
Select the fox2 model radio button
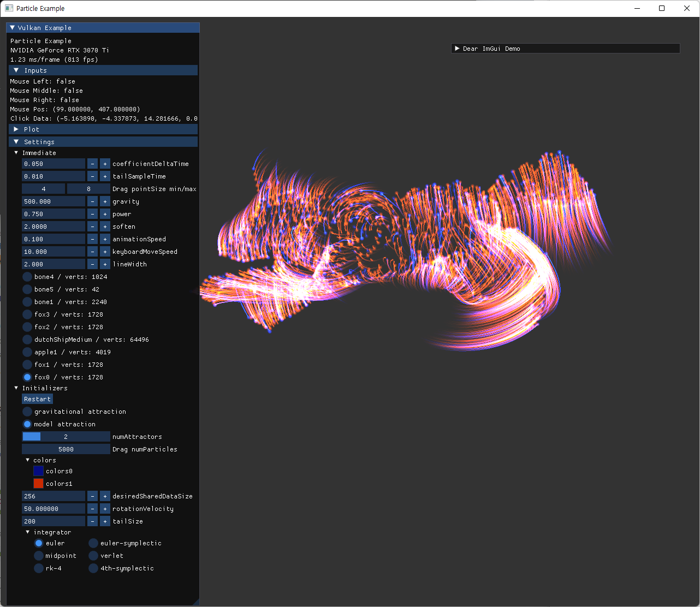click(27, 327)
